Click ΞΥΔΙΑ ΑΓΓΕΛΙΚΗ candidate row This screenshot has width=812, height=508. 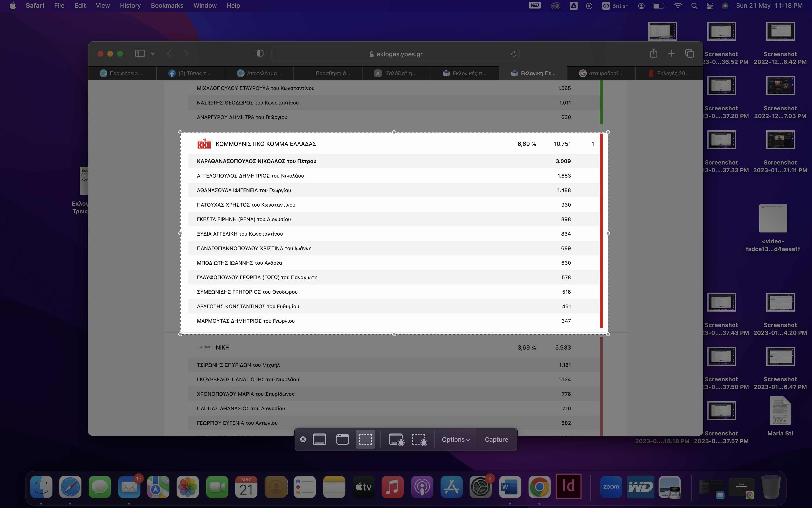(394, 234)
